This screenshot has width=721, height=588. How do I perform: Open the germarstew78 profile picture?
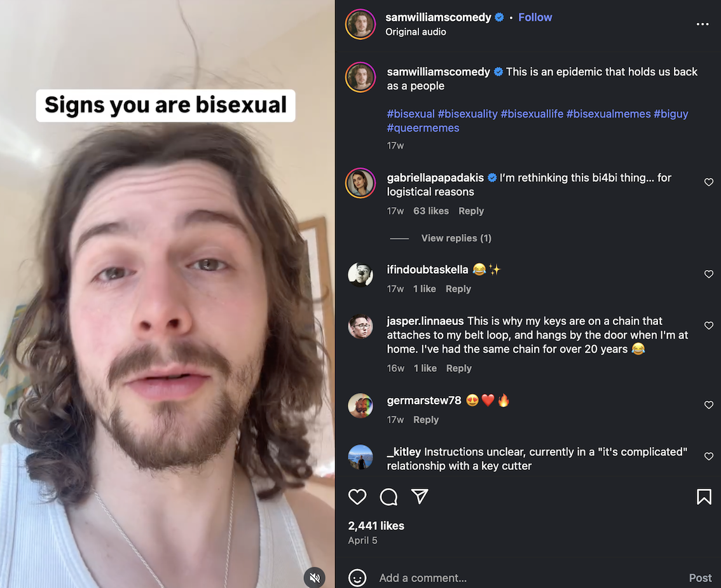tap(360, 406)
